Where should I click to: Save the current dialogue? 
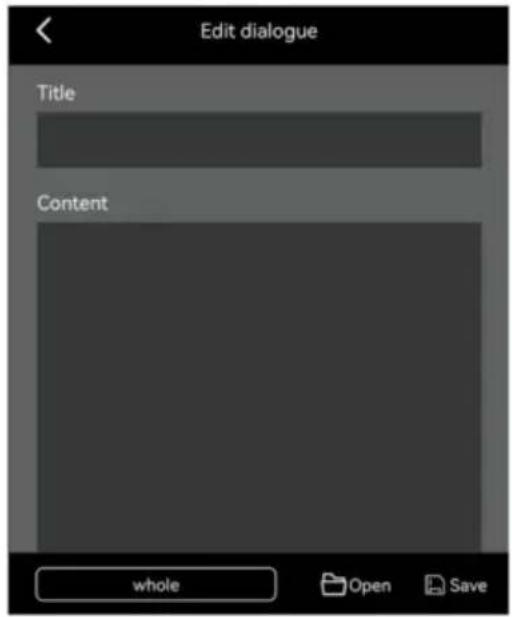(456, 585)
